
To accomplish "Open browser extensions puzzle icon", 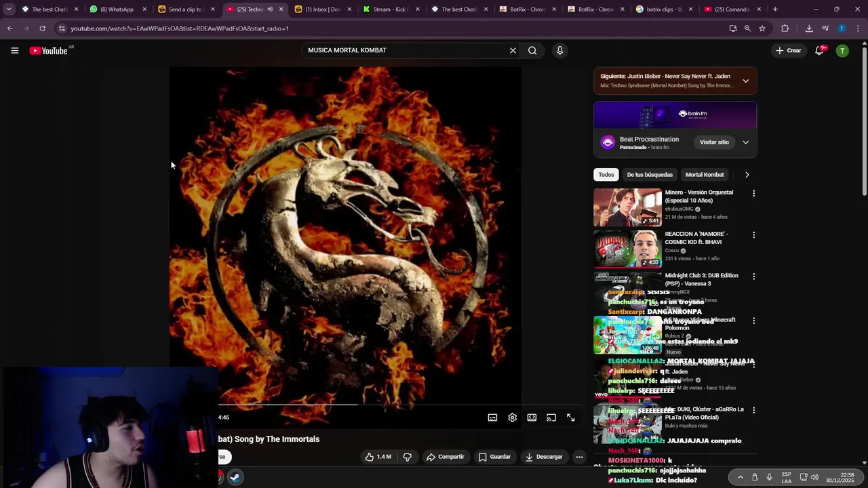I will click(x=785, y=28).
